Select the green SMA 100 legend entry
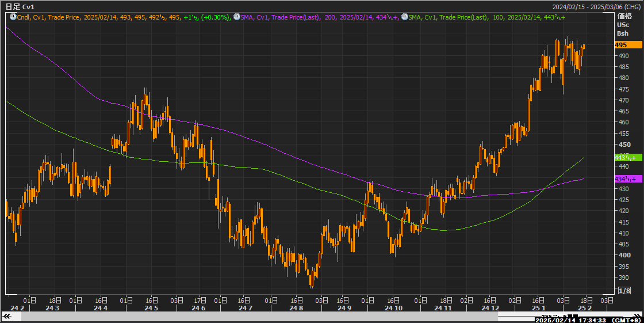 (x=487, y=17)
